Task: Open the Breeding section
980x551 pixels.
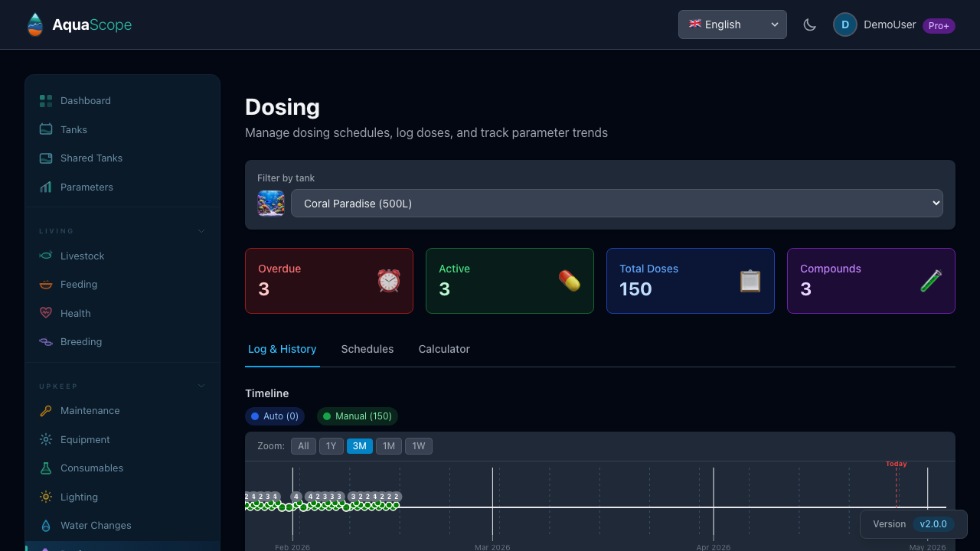Action: tap(80, 341)
